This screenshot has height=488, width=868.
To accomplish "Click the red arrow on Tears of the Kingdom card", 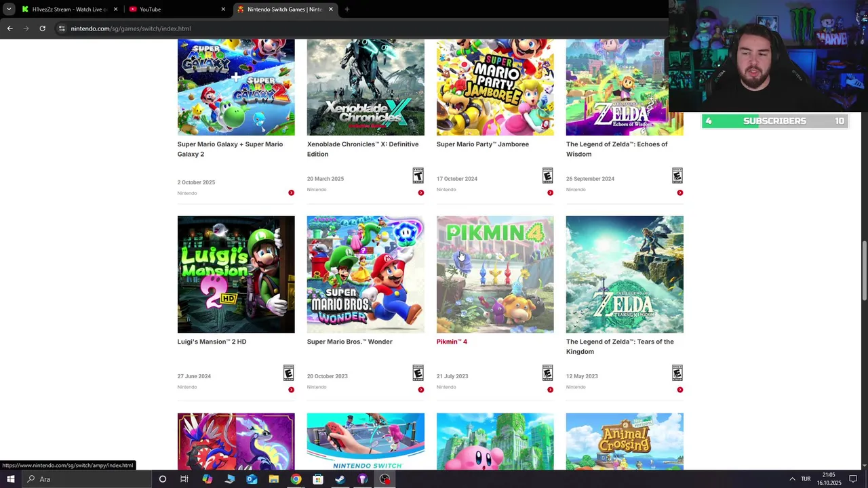I will click(x=679, y=390).
